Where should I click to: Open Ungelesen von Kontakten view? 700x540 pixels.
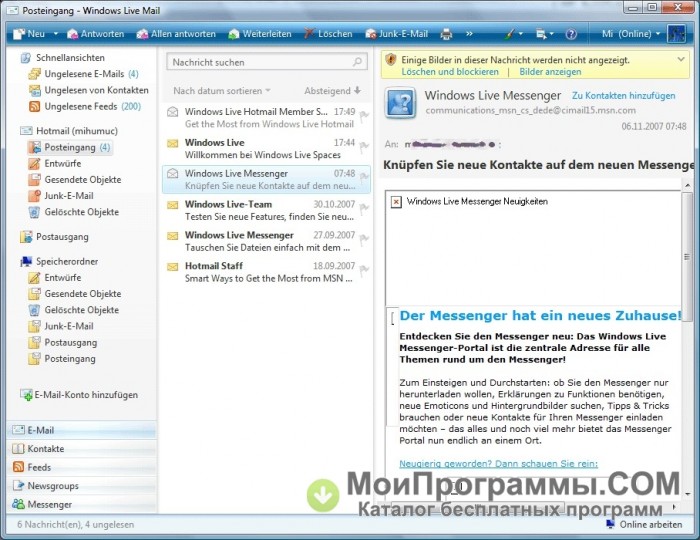(89, 90)
